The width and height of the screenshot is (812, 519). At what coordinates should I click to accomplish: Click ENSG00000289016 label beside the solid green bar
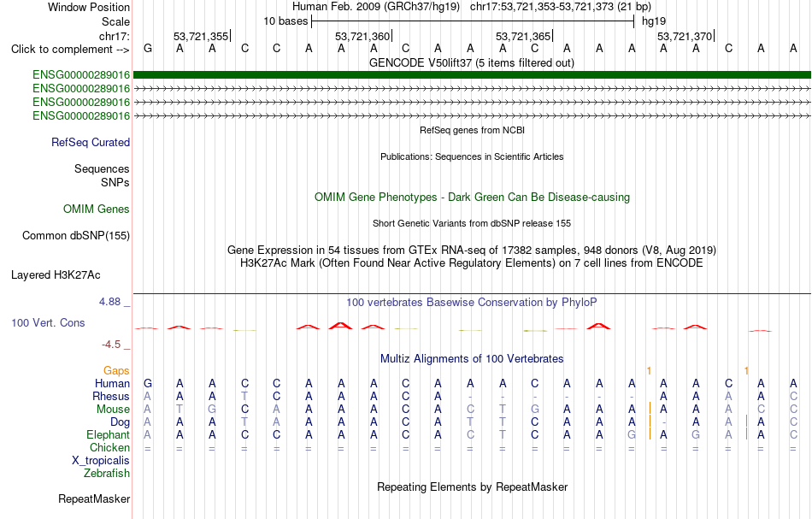[x=81, y=75]
